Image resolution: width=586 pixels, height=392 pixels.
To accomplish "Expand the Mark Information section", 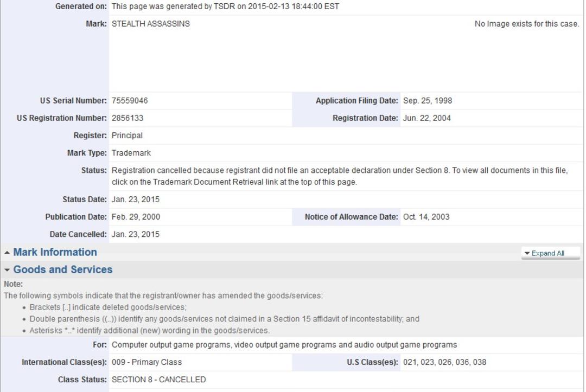I will (x=7, y=253).
